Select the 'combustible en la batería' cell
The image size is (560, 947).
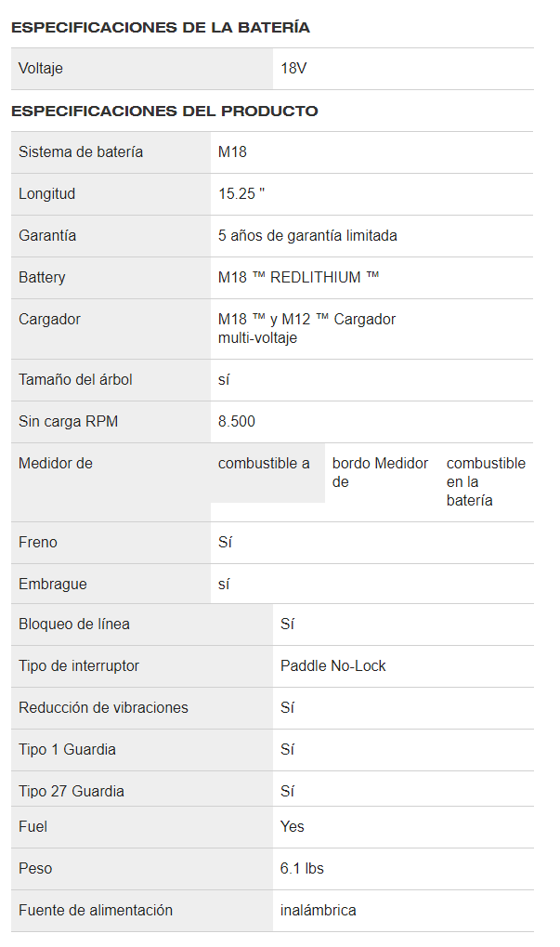click(x=487, y=482)
